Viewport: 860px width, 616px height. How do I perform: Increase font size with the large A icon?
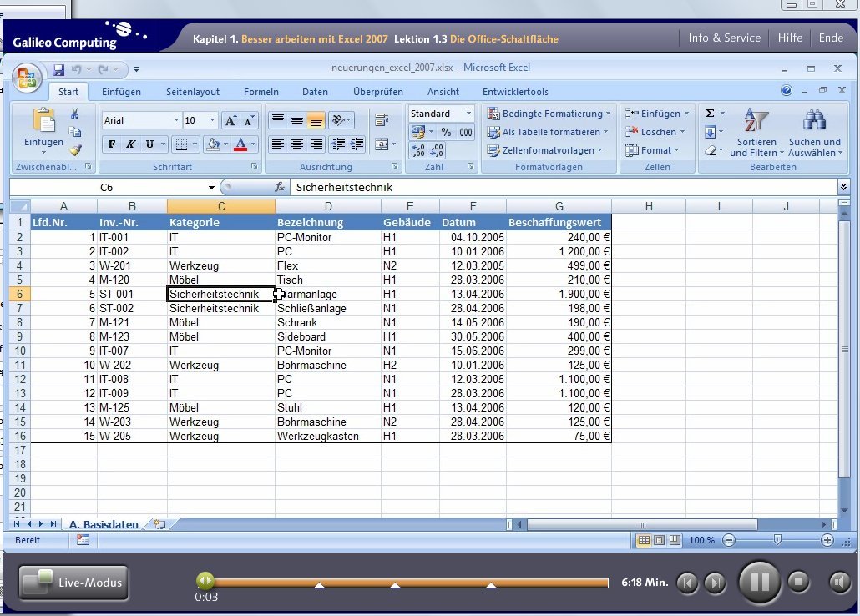point(231,120)
